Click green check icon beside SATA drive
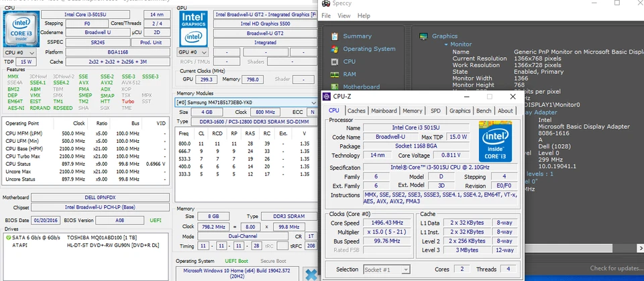 click(x=8, y=237)
